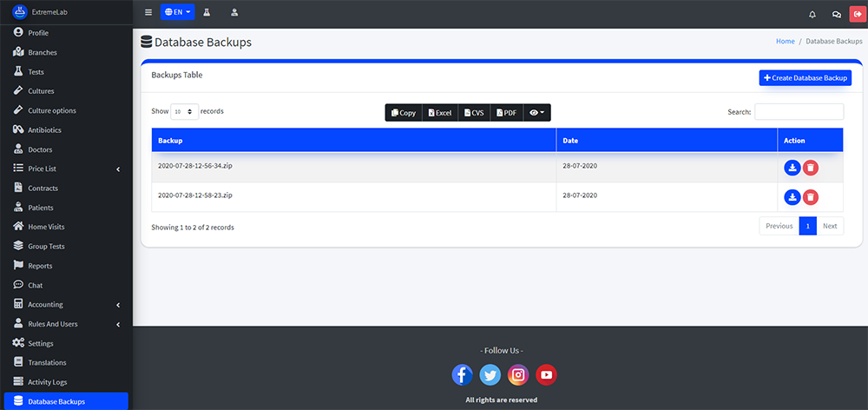Open Antibiotics from the sidebar
Viewport: 868px width, 410px height.
tap(44, 130)
